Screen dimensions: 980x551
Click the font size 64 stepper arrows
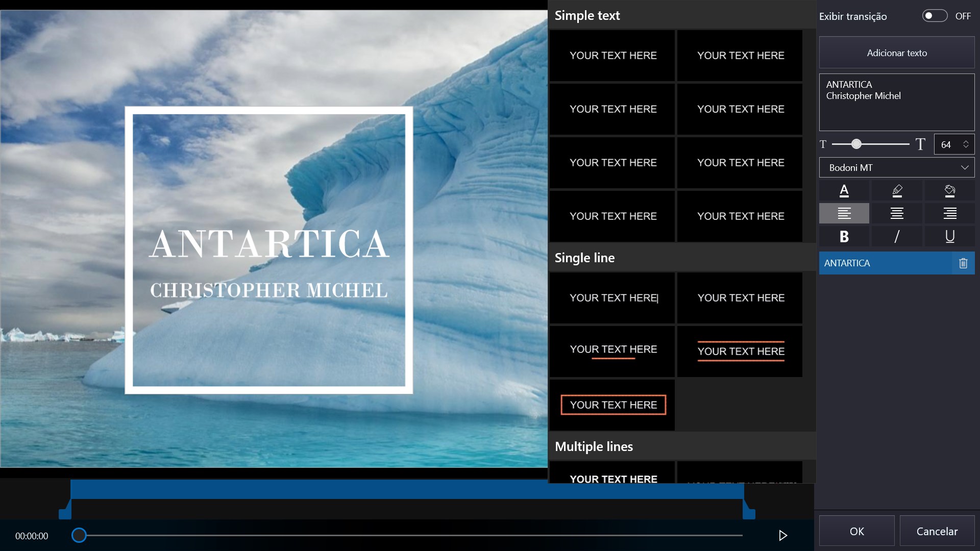tap(966, 144)
